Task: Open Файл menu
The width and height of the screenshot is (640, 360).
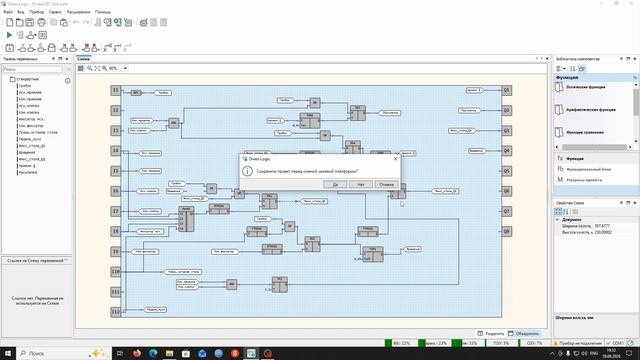Action: coord(8,12)
